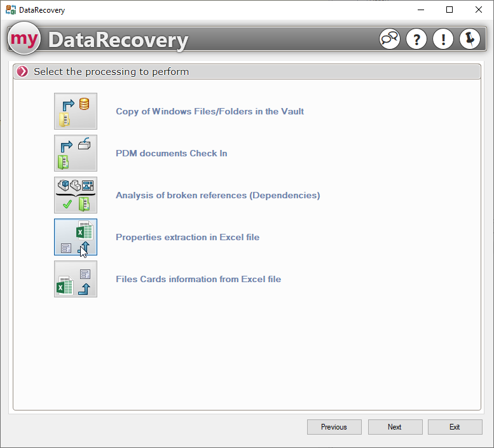Quit the wizard with the Exit button
Image resolution: width=494 pixels, height=448 pixels.
click(455, 427)
